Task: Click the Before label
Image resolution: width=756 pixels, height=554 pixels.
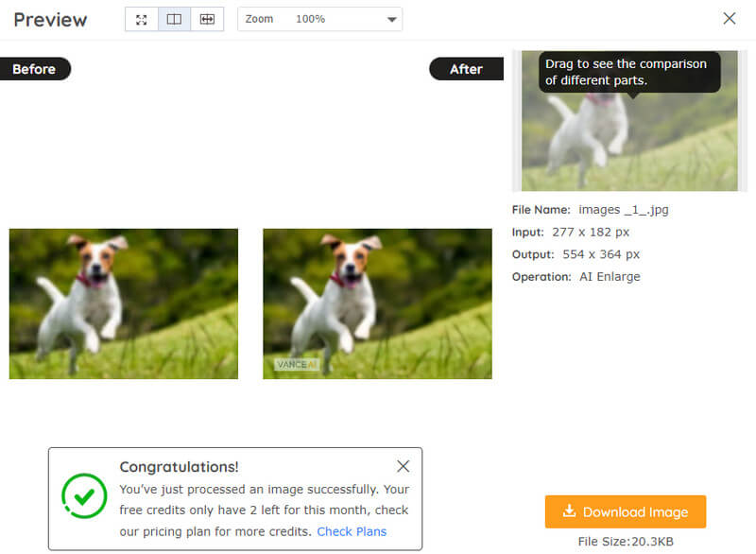Action: click(x=34, y=69)
